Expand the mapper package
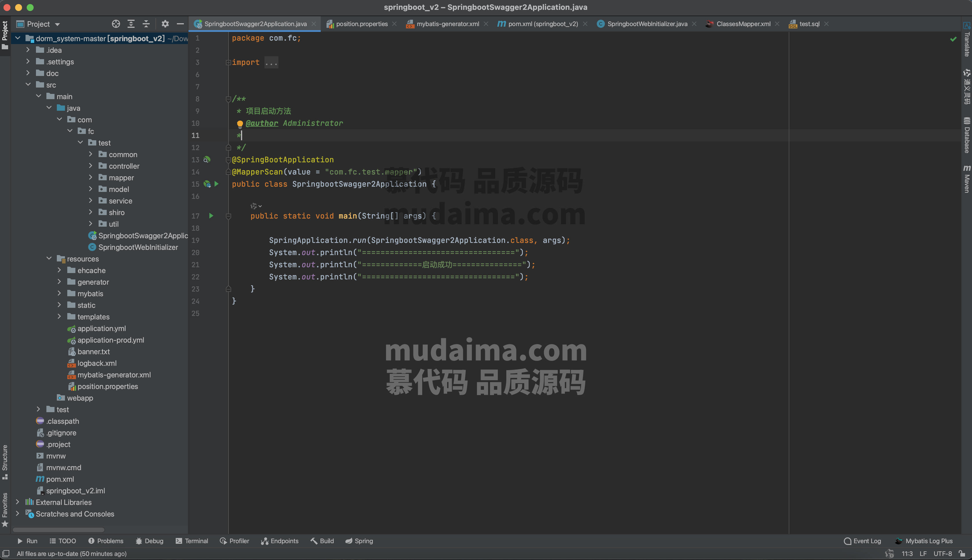972x560 pixels. pos(90,177)
